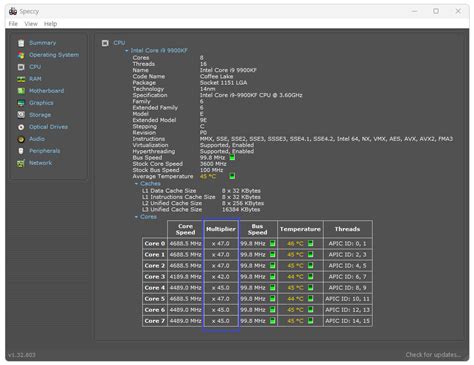Open the Help menu

[50, 24]
